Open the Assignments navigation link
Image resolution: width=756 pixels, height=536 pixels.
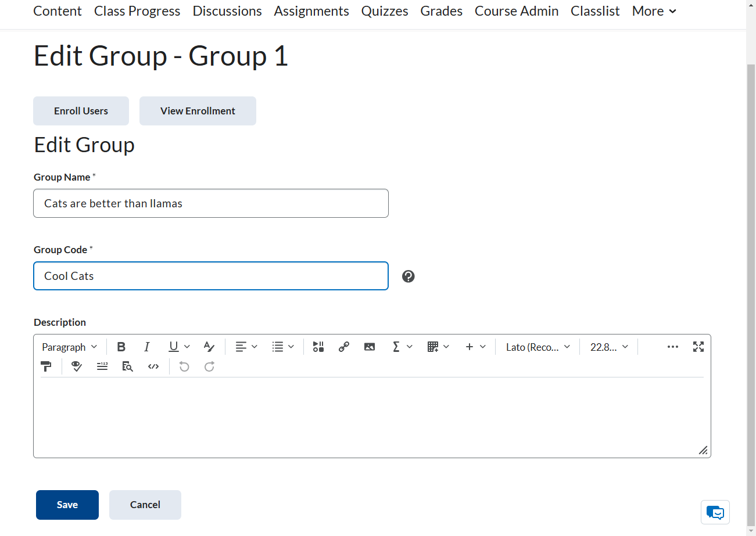[311, 11]
